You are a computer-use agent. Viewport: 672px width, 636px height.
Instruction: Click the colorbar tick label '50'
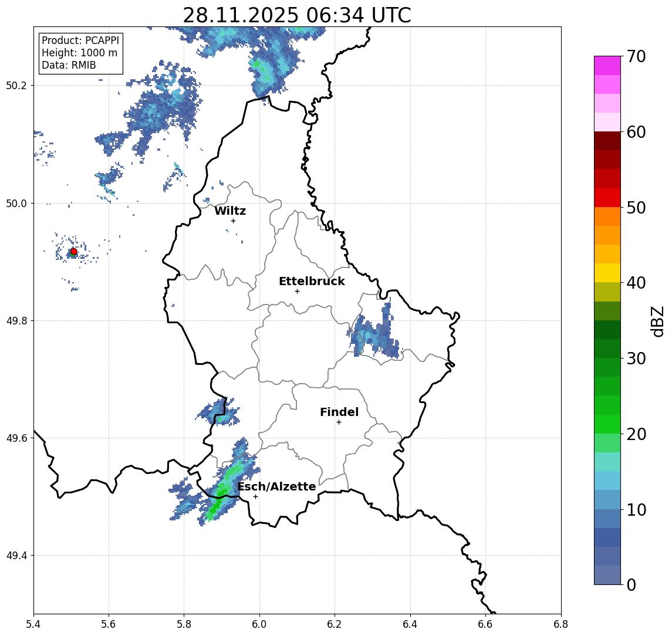[636, 208]
